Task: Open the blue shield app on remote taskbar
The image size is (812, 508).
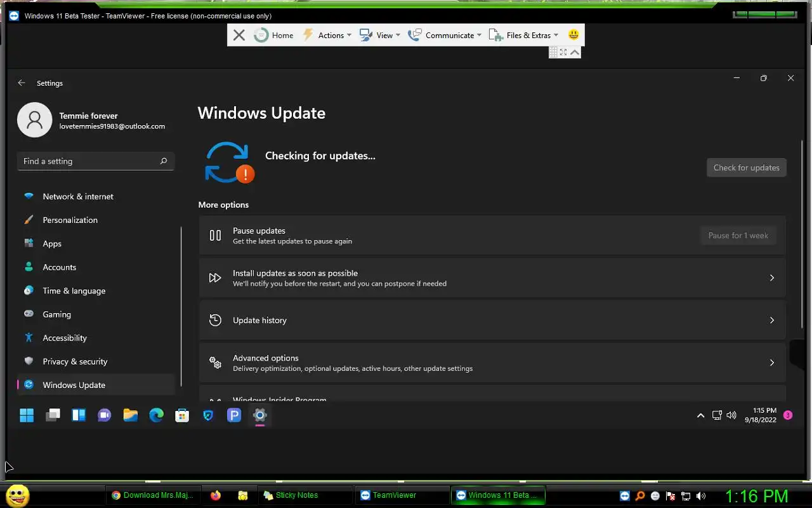Action: (208, 415)
